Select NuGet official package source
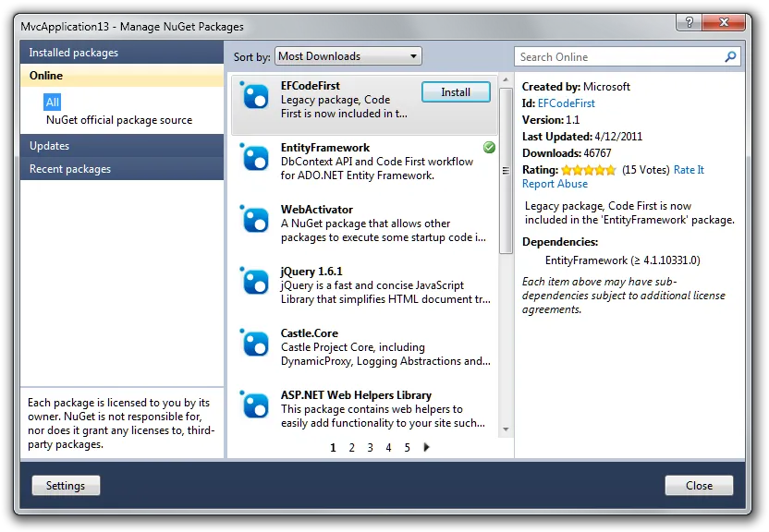The height and width of the screenshot is (532, 769). tap(119, 120)
